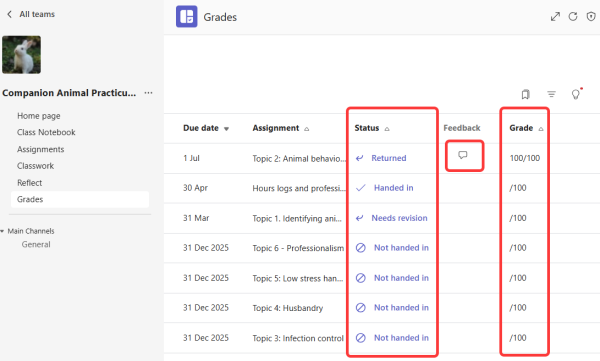Click the /100 grade for Topic 1
Image resolution: width=600 pixels, height=361 pixels.
(518, 218)
